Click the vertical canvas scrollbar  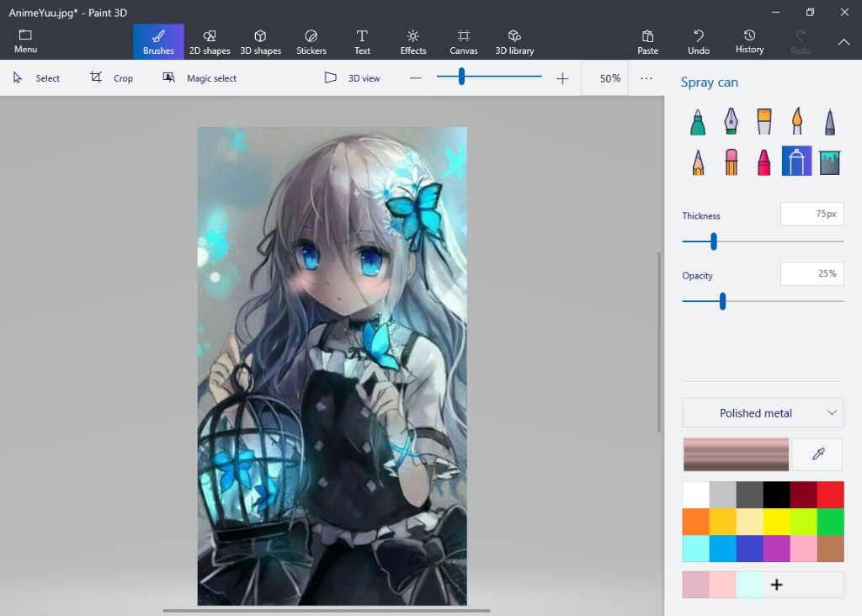pyautogui.click(x=658, y=342)
